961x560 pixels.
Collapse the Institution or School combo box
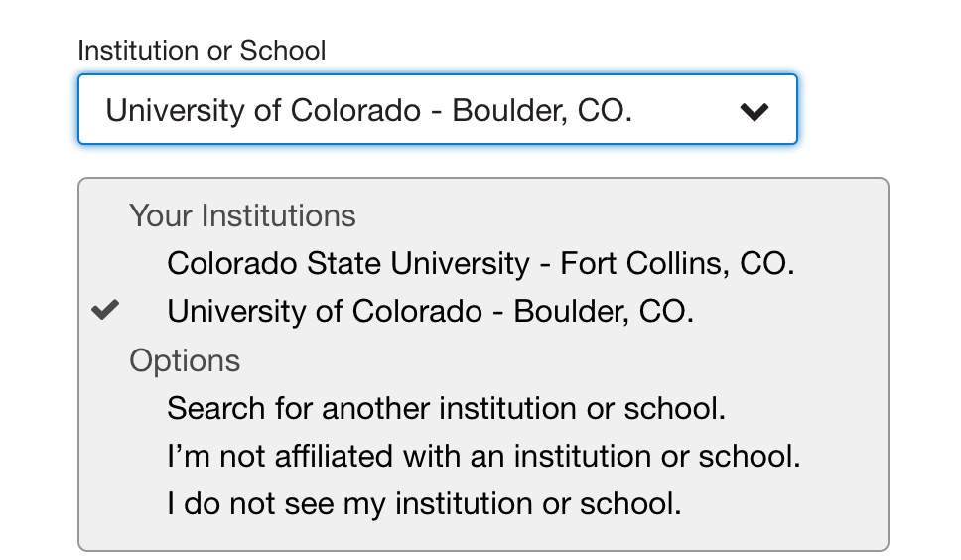pos(437,110)
